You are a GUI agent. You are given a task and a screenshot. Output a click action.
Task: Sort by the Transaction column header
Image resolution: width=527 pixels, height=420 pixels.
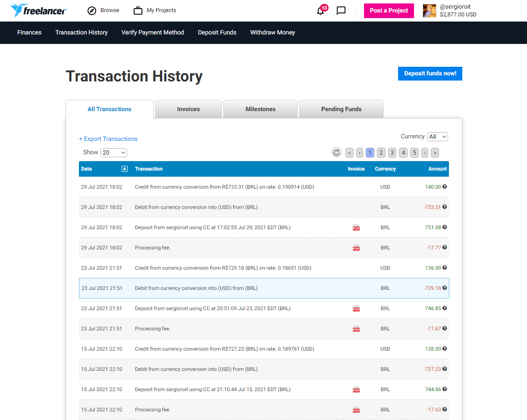click(149, 169)
